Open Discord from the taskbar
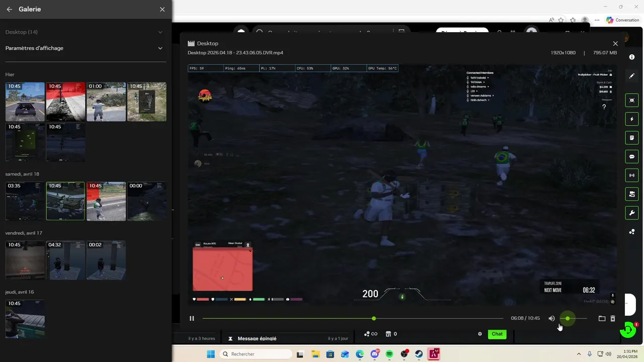This screenshot has height=362, width=644. 374,354
